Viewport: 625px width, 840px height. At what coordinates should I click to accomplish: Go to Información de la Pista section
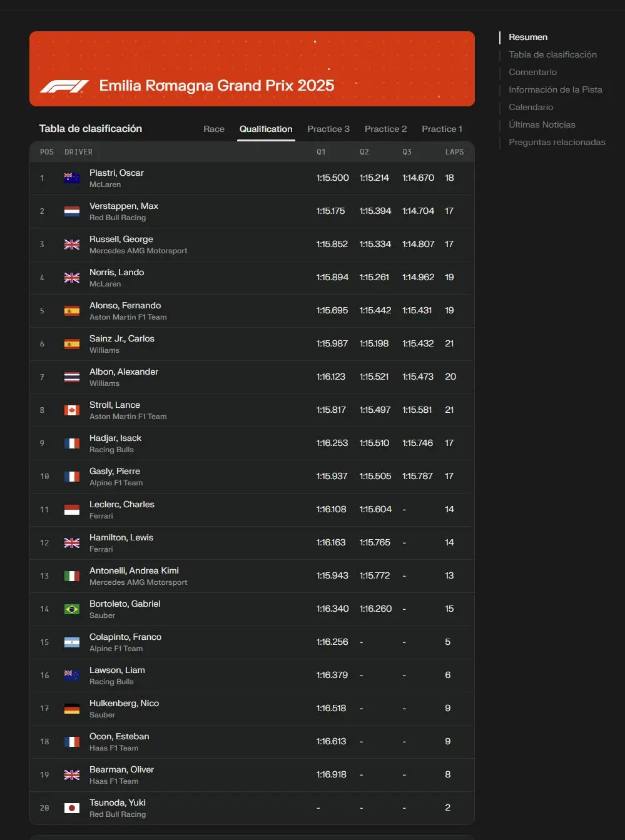tap(555, 89)
